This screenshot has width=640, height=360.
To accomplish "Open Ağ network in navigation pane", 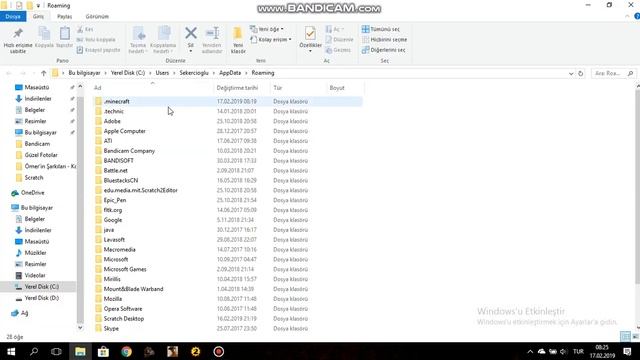I will tap(24, 313).
